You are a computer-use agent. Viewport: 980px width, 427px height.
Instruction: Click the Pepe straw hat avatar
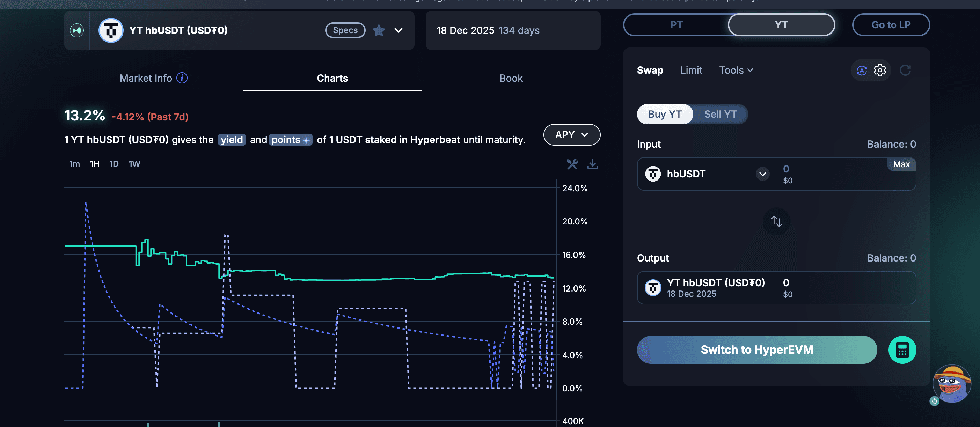pyautogui.click(x=952, y=383)
